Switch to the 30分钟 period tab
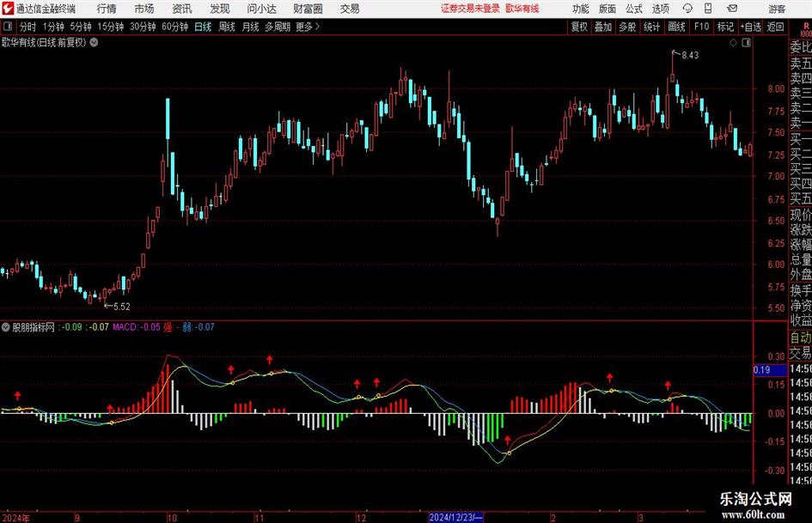812x523 pixels. 143,27
